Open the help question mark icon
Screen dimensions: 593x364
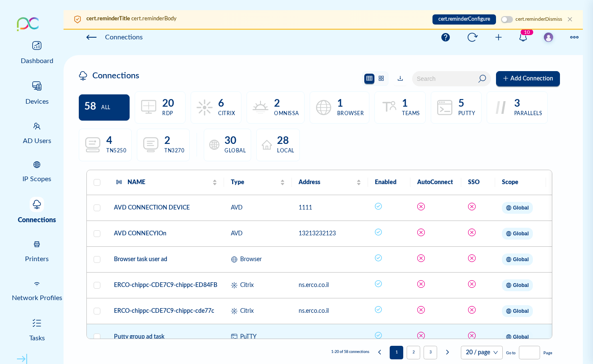click(446, 37)
